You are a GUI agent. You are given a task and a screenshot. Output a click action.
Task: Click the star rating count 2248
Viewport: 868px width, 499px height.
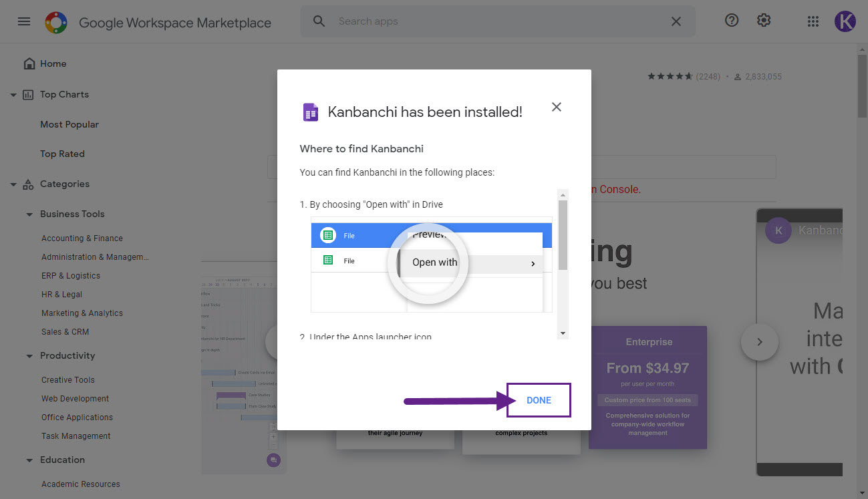click(x=708, y=77)
